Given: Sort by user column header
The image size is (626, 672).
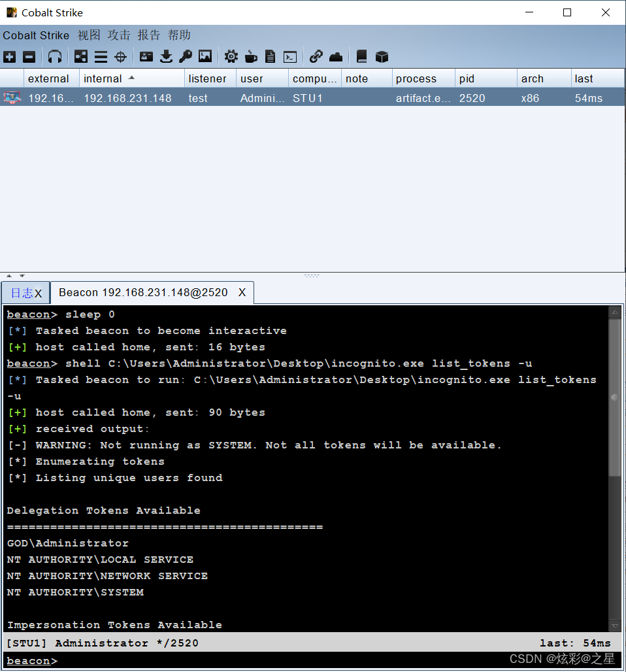Looking at the screenshot, I should (262, 79).
